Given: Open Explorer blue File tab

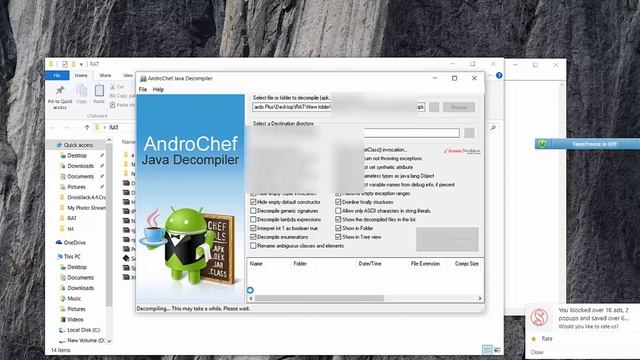Looking at the screenshot, I should [57, 76].
